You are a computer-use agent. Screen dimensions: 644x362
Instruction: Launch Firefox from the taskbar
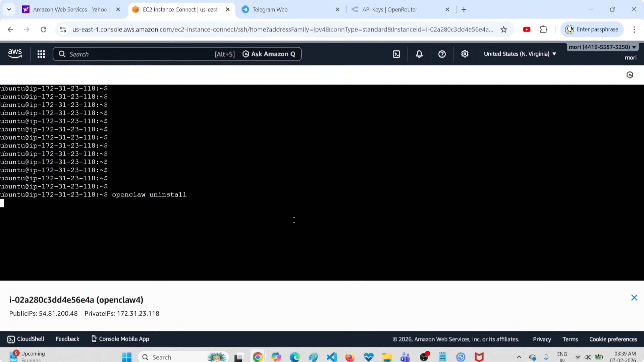350,357
